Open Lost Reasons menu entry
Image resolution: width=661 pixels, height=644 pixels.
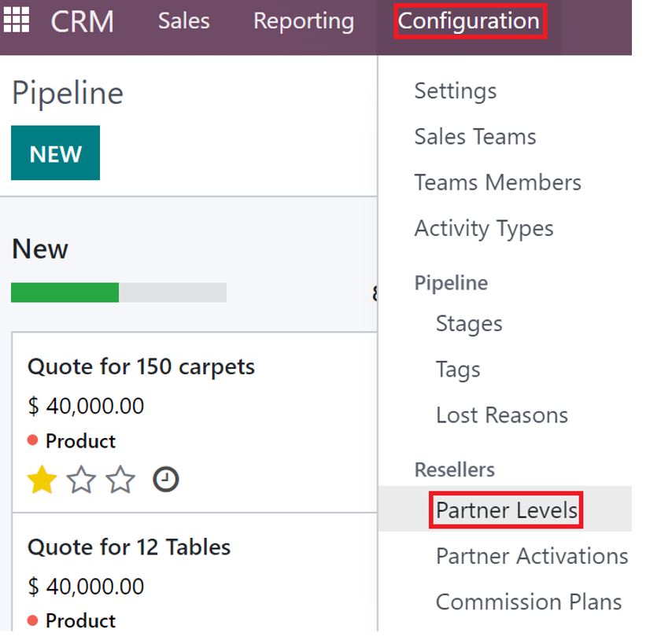502,415
